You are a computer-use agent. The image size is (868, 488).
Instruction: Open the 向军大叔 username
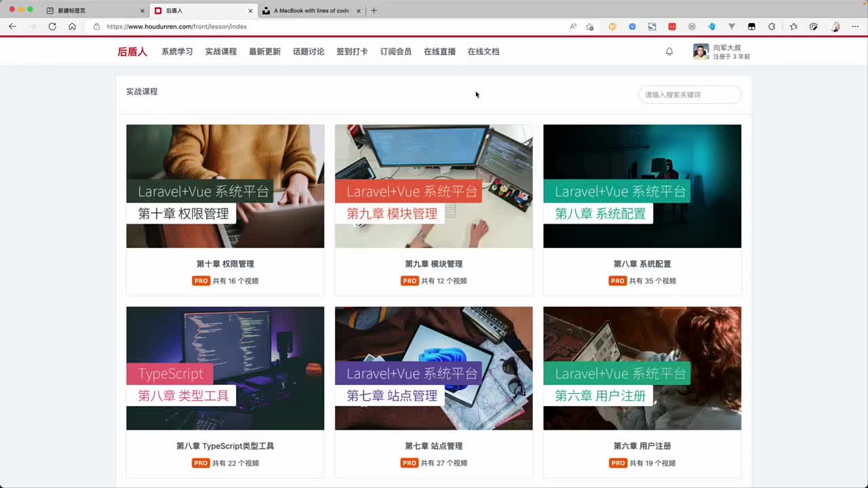point(727,47)
